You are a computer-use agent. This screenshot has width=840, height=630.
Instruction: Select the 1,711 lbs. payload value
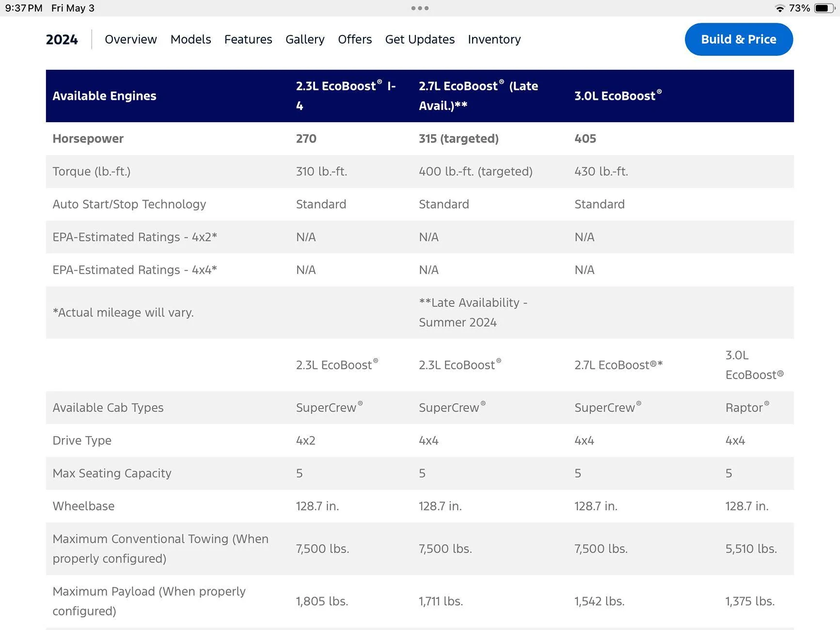(x=441, y=601)
